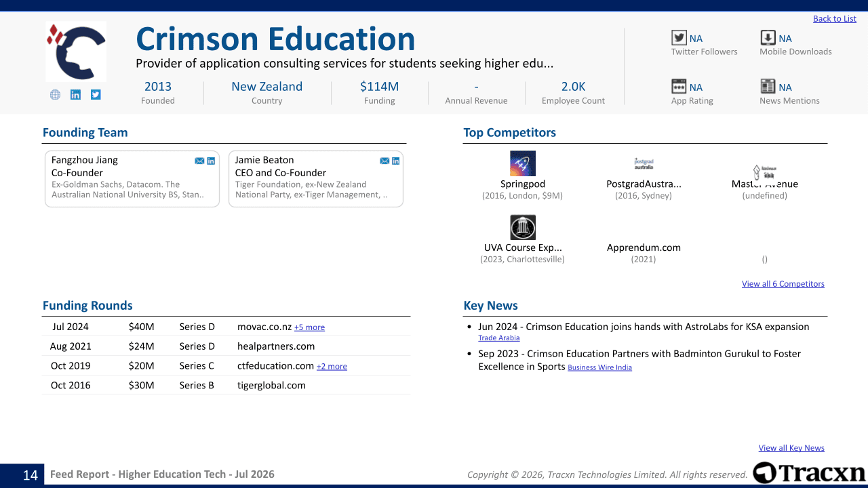Open the company LinkedIn icon under the logo
868x488 pixels.
(x=75, y=95)
